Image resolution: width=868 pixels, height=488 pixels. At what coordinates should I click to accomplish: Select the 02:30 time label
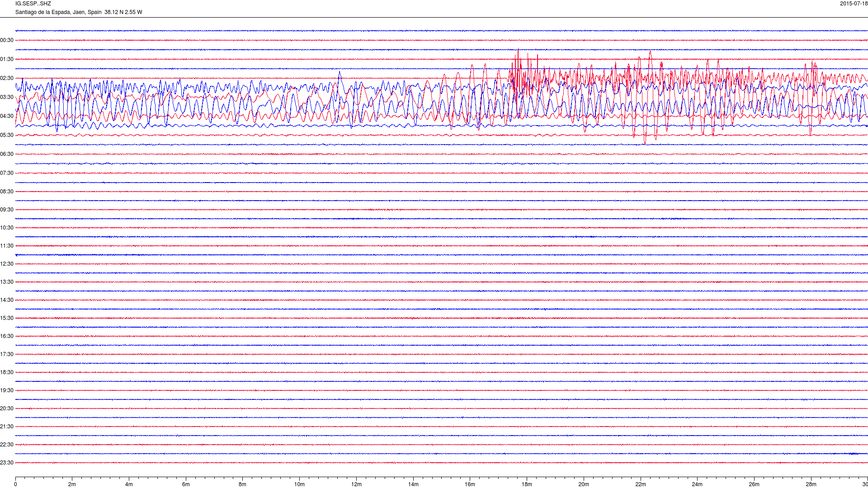pyautogui.click(x=7, y=78)
